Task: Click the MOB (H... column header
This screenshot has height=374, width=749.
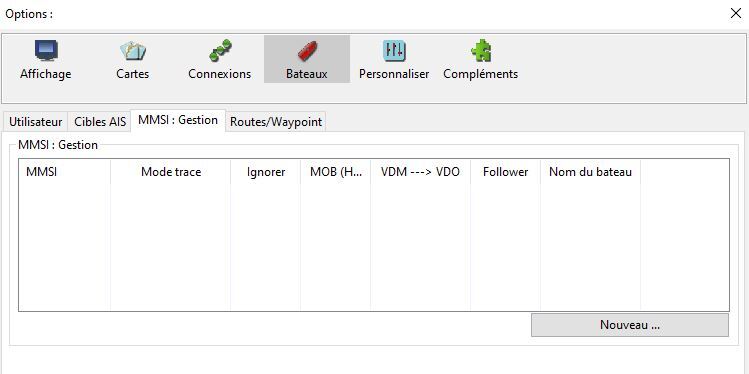Action: coord(336,172)
